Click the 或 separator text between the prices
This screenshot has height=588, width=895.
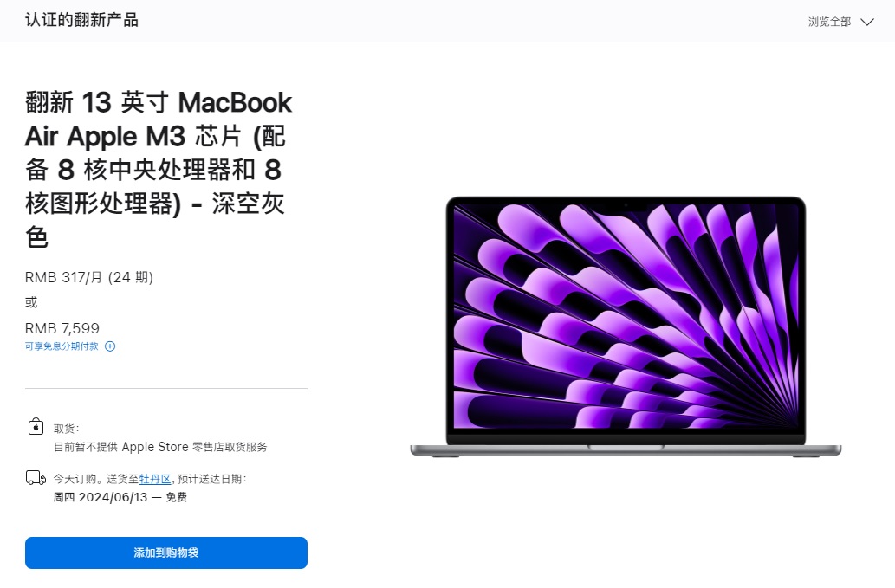point(31,302)
